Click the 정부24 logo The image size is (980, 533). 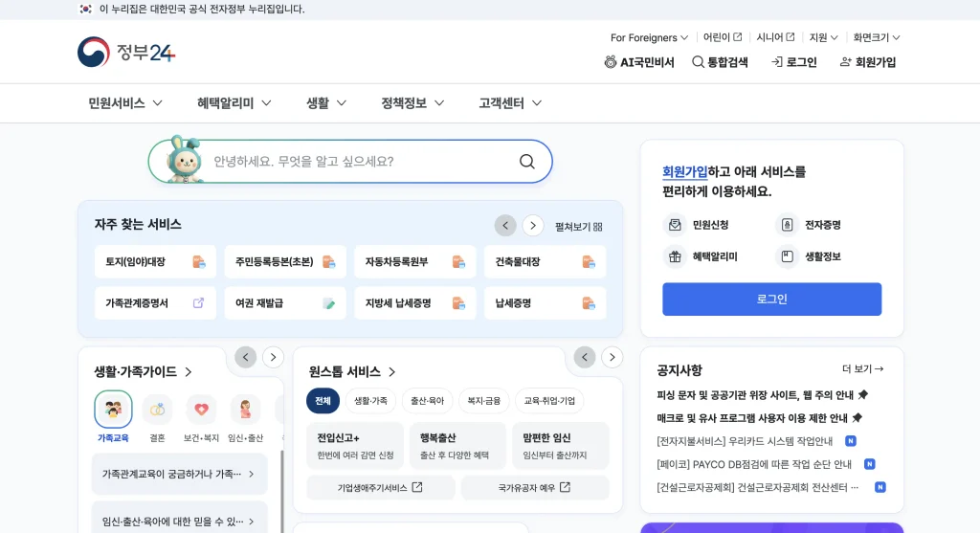tap(126, 52)
